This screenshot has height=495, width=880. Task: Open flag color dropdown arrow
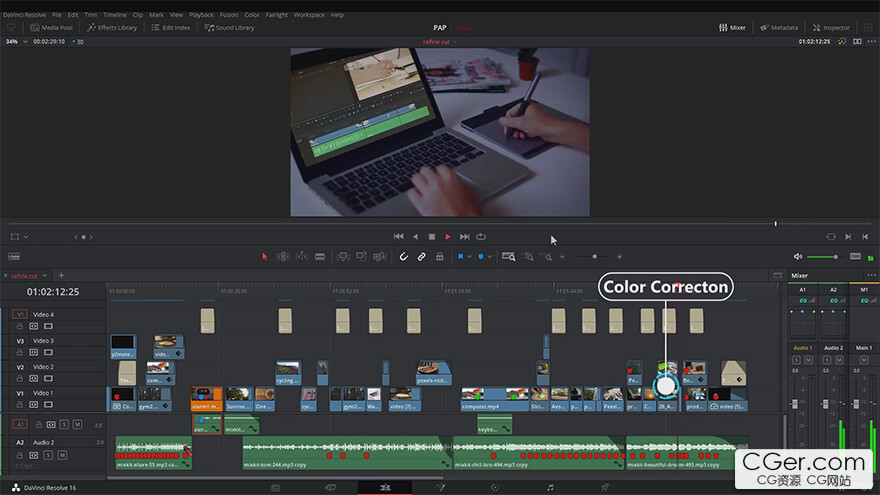pyautogui.click(x=469, y=257)
